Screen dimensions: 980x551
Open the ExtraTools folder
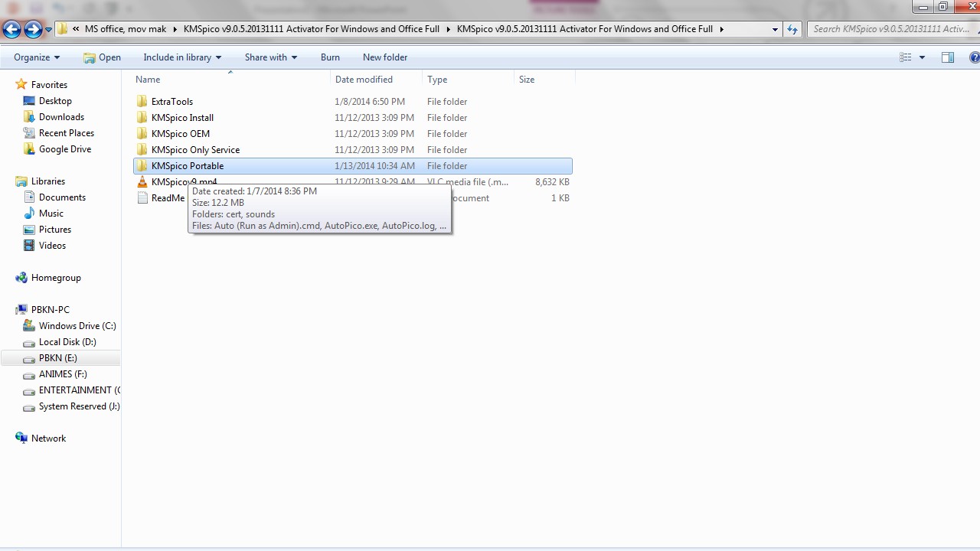pos(171,102)
